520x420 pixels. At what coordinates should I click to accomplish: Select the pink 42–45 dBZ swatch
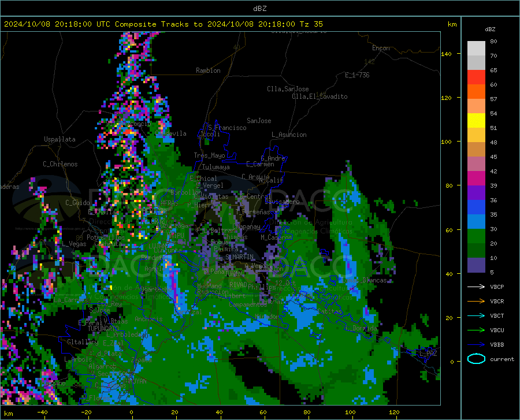[x=476, y=164]
